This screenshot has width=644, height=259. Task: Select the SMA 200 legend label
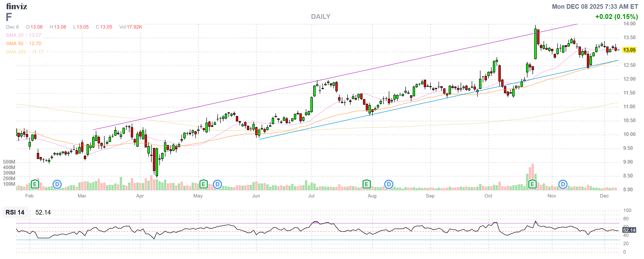click(x=16, y=52)
